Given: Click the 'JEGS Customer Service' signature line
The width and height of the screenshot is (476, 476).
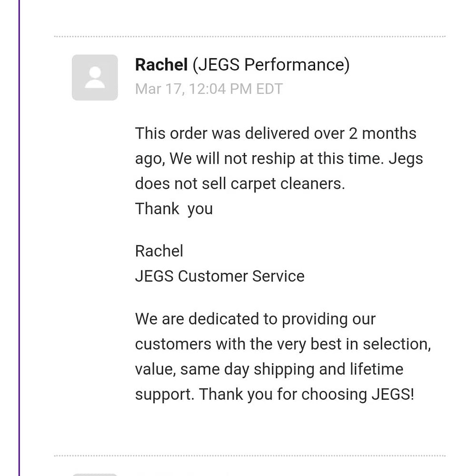Looking at the screenshot, I should [x=219, y=276].
